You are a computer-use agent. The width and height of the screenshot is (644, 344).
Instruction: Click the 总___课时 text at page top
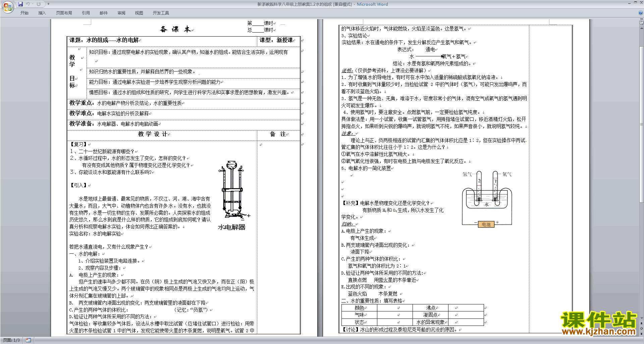[260, 30]
